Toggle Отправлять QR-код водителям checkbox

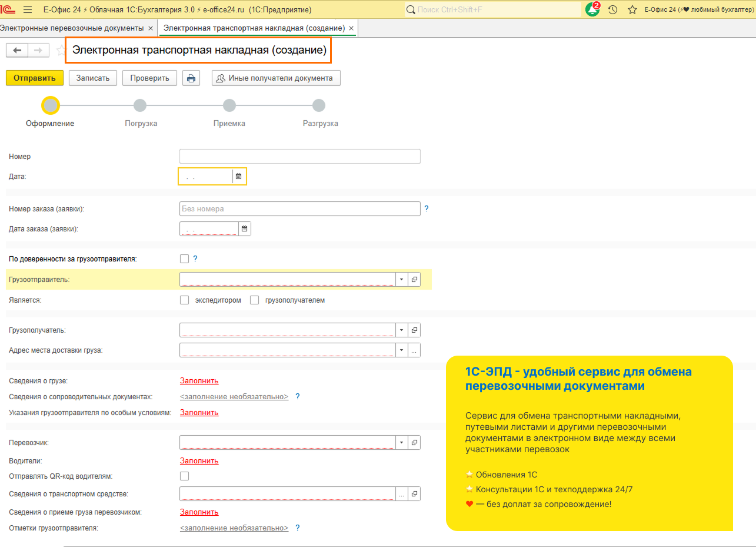coord(185,476)
